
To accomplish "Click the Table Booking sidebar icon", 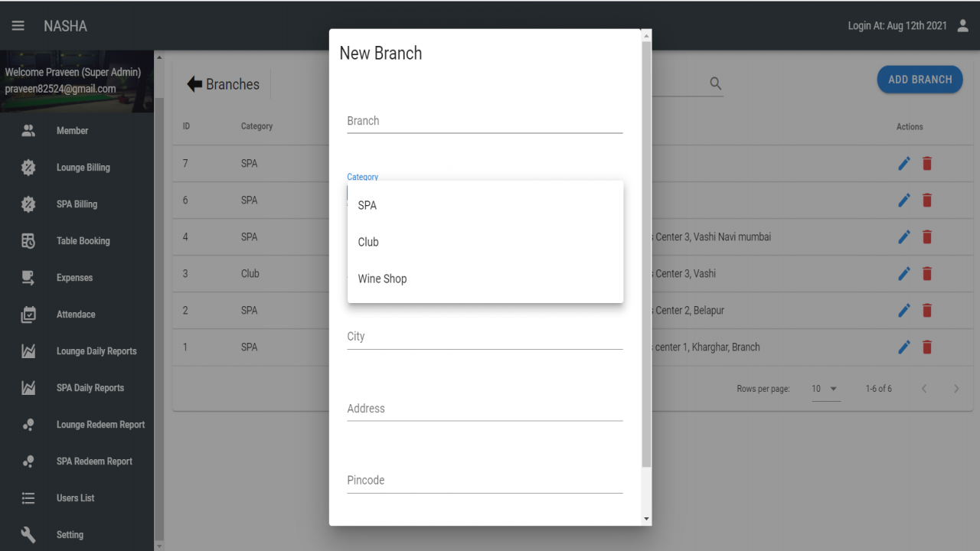I will coord(28,241).
